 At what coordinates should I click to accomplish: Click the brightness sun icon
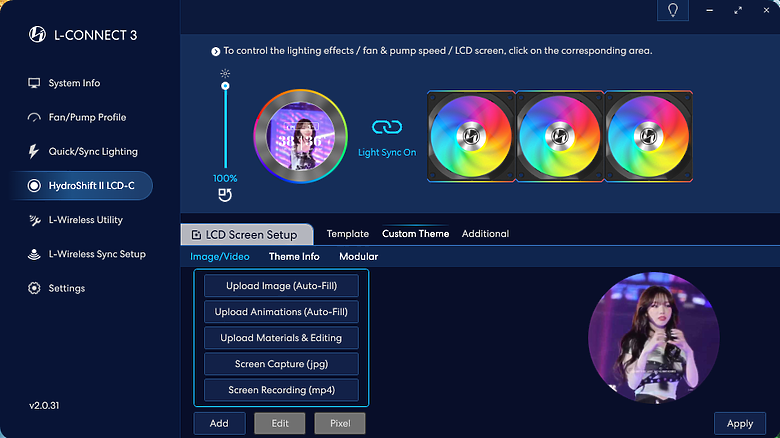point(225,74)
